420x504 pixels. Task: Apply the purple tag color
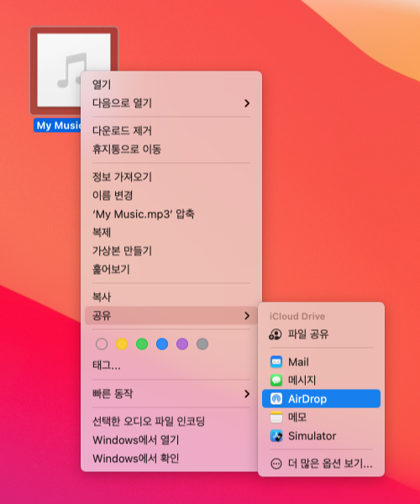[182, 344]
